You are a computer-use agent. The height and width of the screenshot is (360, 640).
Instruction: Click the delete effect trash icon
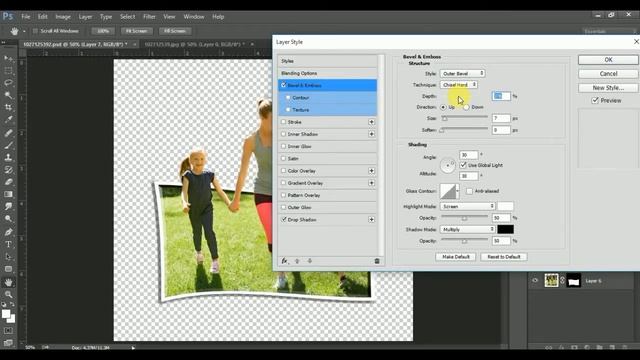pyautogui.click(x=377, y=261)
